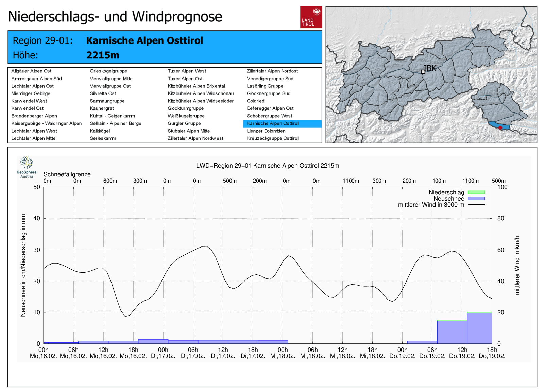544x392 pixels.
Task: Select Tuxer Alpen West region
Action: [187, 71]
